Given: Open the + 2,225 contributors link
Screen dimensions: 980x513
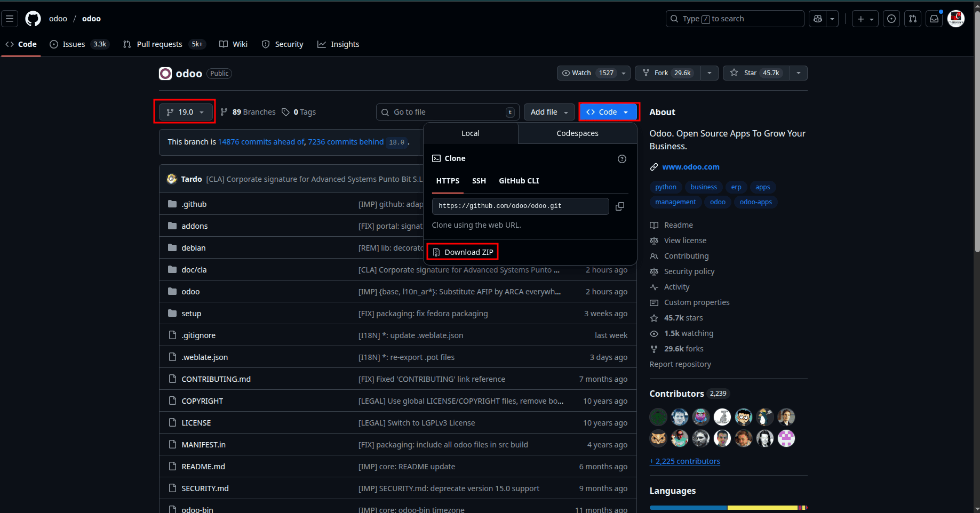Looking at the screenshot, I should pyautogui.click(x=685, y=461).
